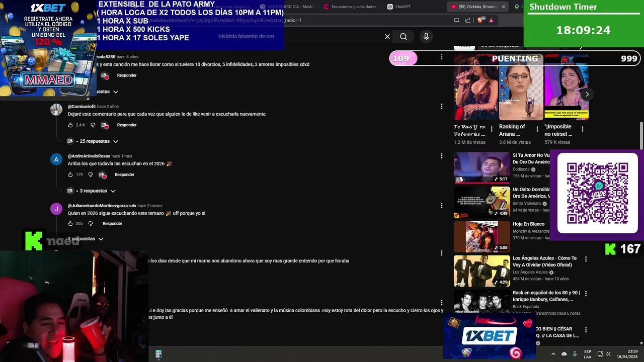
Task: Open the volume icon in system tray
Action: [x=608, y=354]
